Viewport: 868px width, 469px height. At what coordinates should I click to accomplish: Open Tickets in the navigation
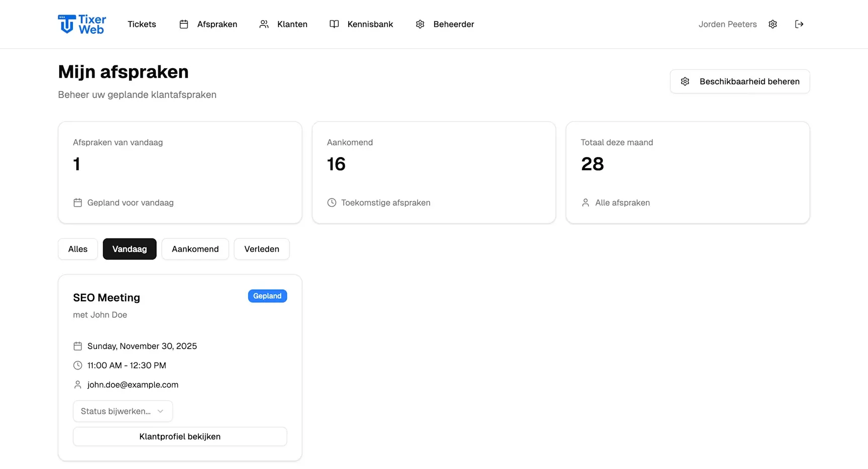[142, 24]
